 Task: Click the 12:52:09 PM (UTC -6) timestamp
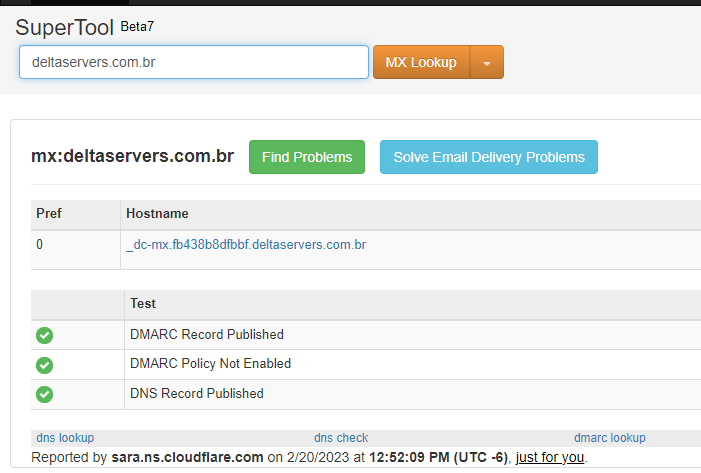(x=439, y=457)
